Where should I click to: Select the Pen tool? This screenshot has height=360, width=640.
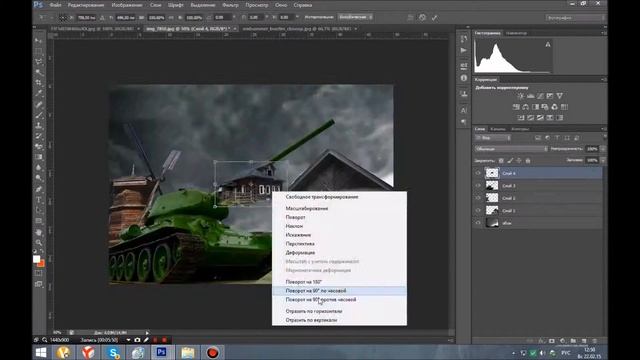(39, 189)
